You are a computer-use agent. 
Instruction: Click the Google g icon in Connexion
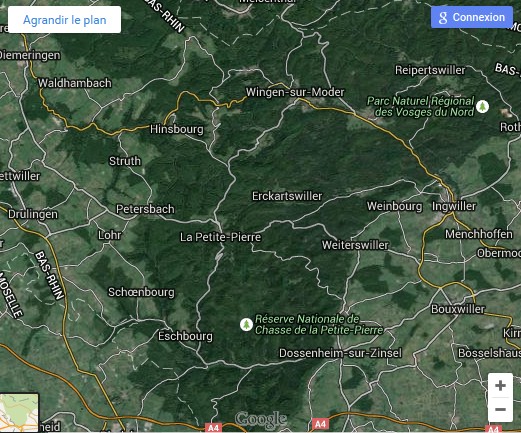pyautogui.click(x=443, y=17)
